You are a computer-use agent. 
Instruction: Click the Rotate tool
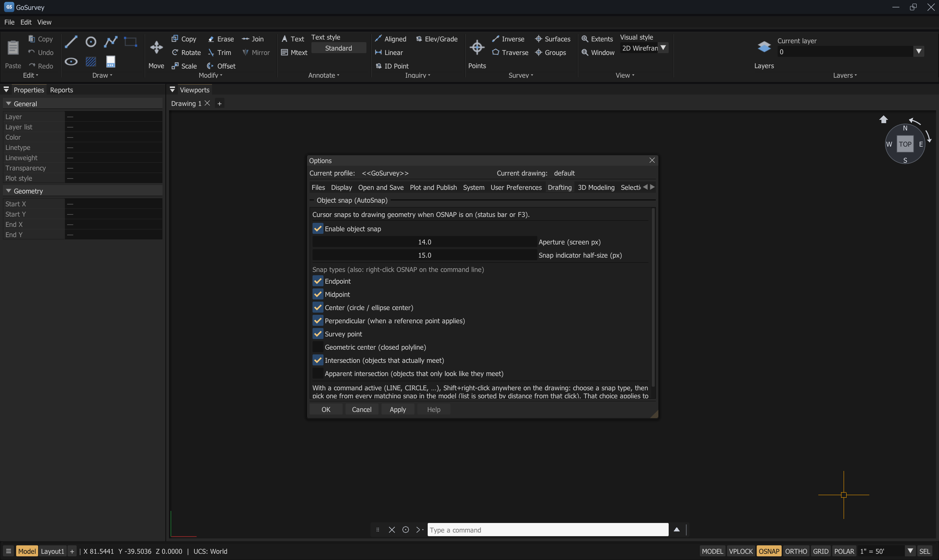pyautogui.click(x=186, y=52)
